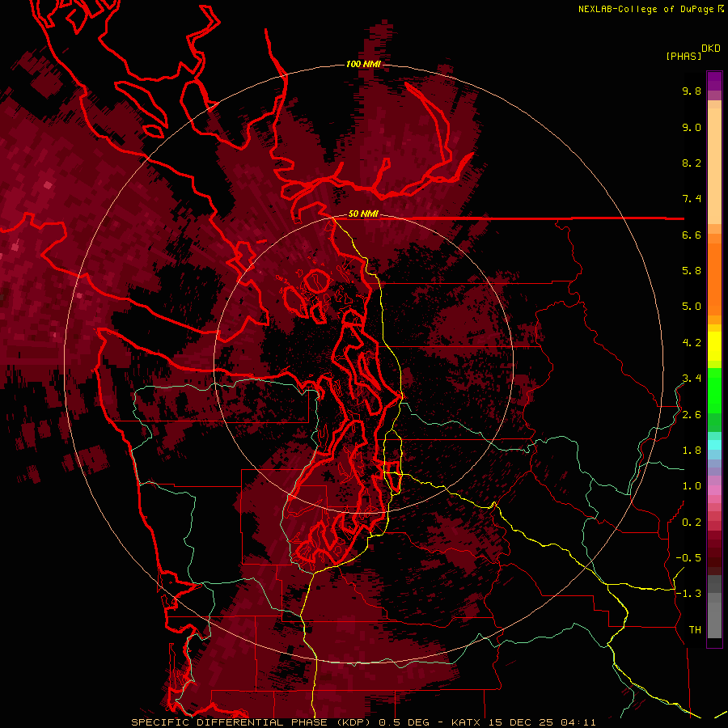Select the 2.6 scale label

click(692, 415)
